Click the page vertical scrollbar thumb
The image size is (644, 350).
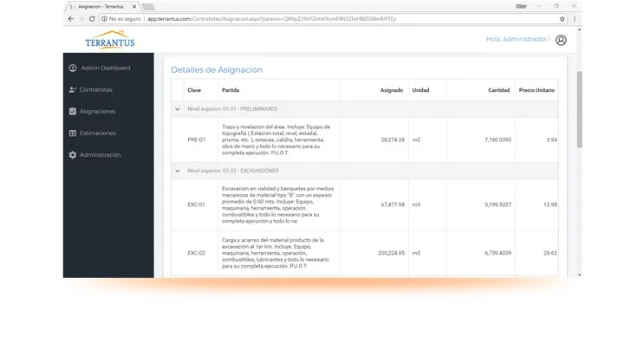click(x=580, y=109)
